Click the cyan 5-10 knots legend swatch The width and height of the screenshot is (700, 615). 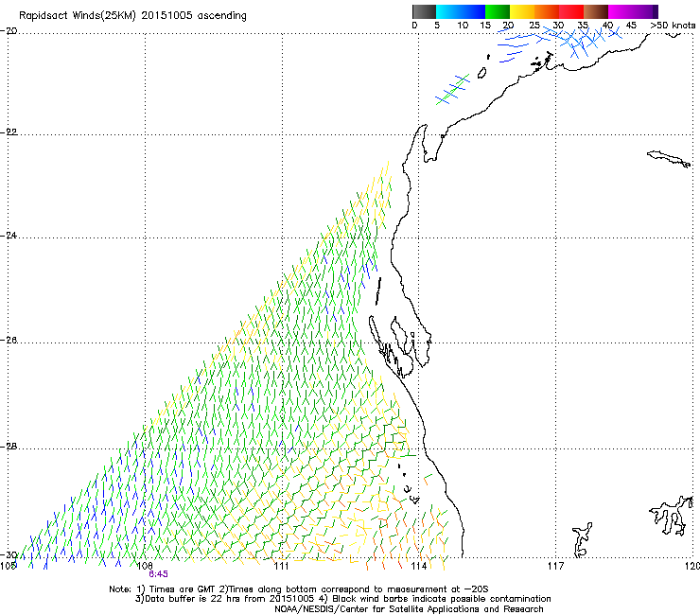[x=448, y=11]
